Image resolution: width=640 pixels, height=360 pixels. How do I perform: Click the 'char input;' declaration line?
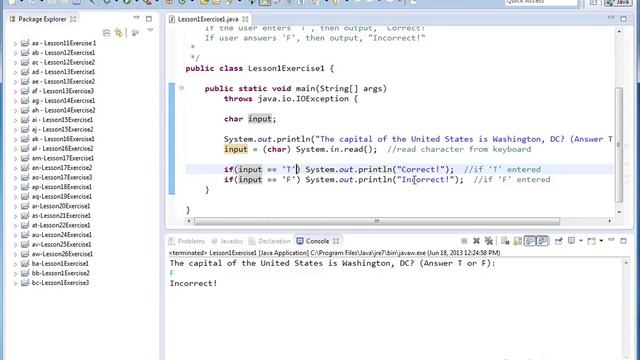point(250,119)
